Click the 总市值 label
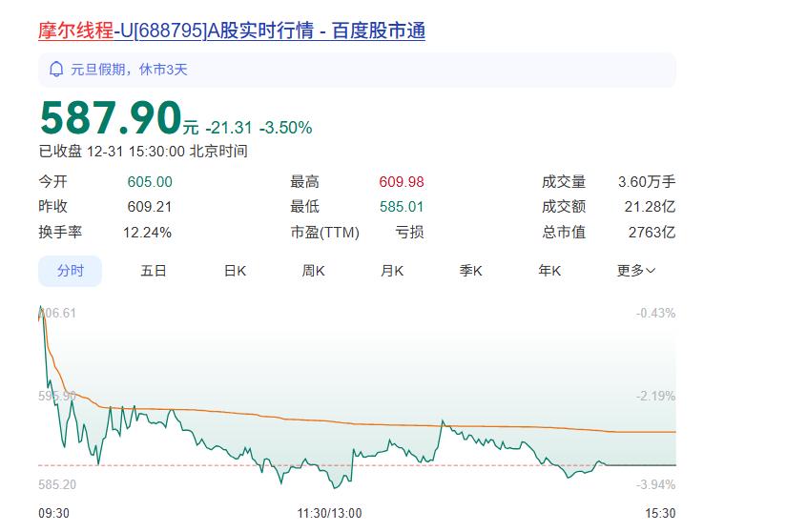This screenshot has width=786, height=532. (564, 233)
